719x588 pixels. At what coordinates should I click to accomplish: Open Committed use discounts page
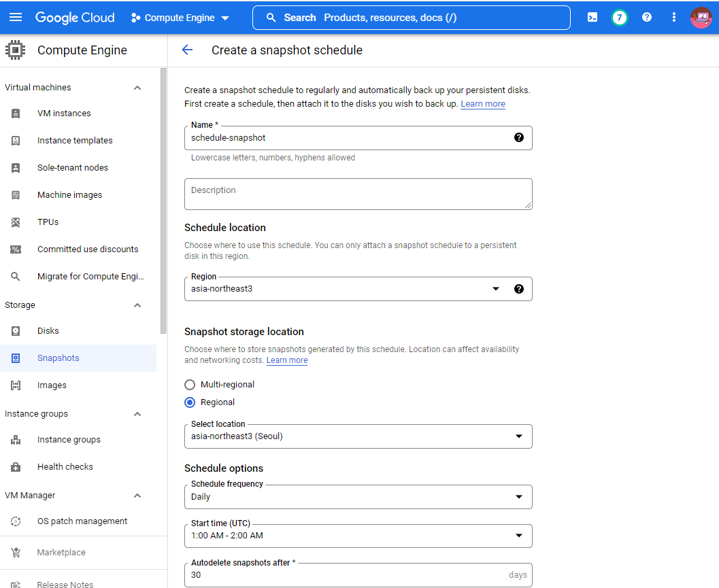[x=88, y=249]
